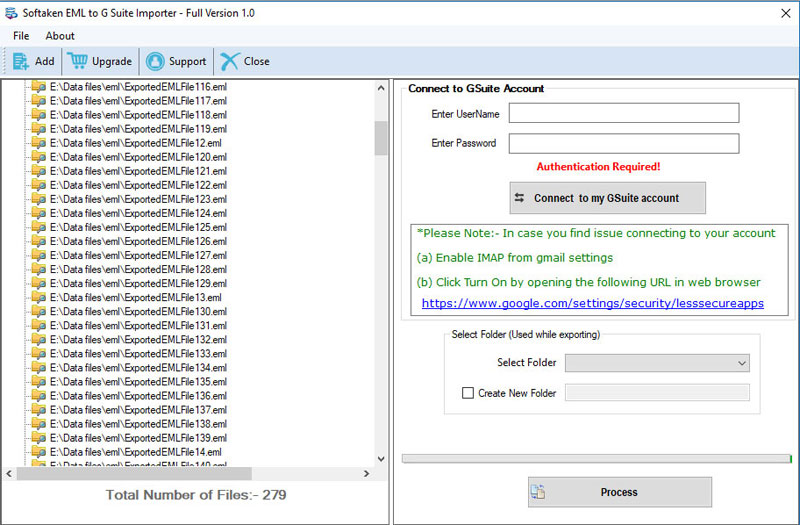
Task: Open the Select Folder dropdown
Action: point(657,363)
